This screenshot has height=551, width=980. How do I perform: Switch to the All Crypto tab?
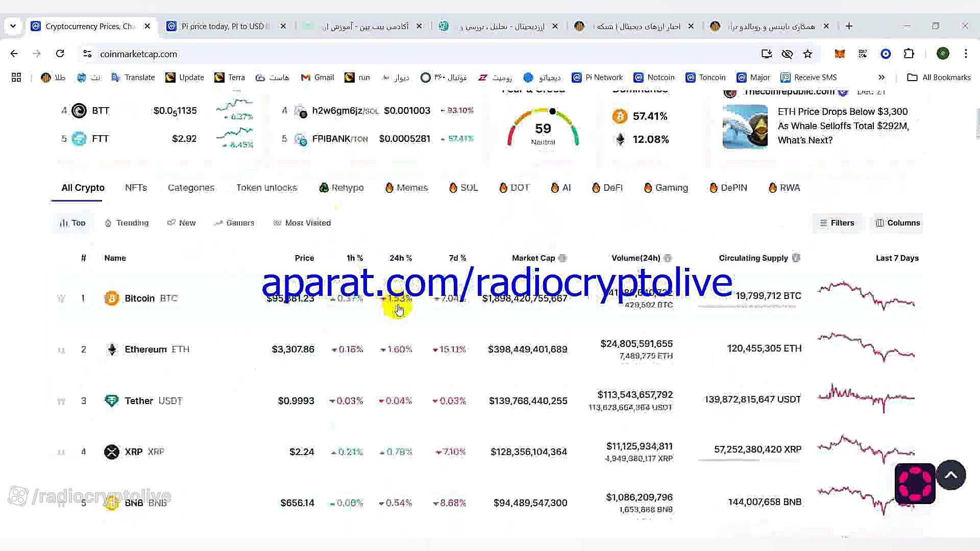tap(83, 188)
